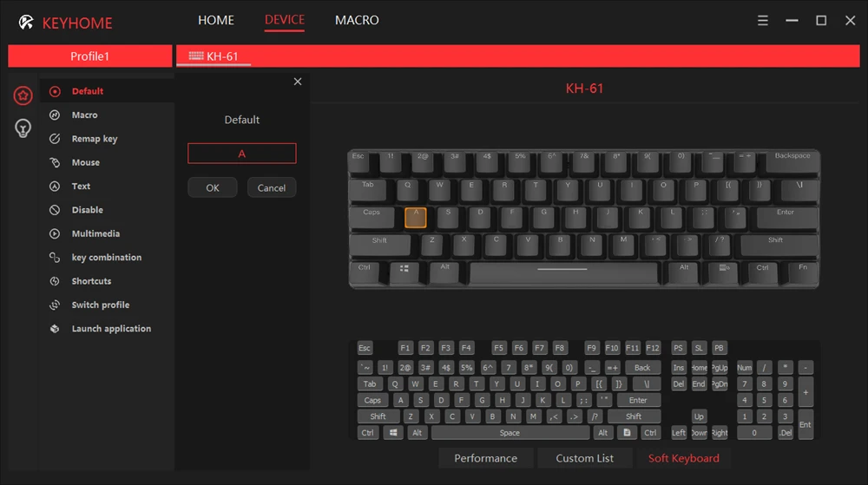868x485 pixels.
Task: Pick the Disable key icon
Action: point(54,210)
